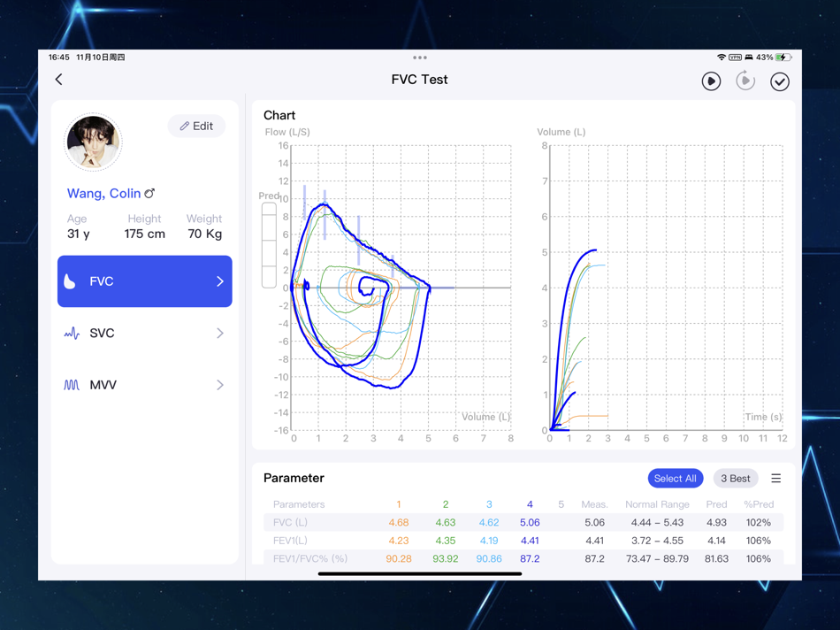Click FVC trial 3 value 4.62

(x=489, y=522)
